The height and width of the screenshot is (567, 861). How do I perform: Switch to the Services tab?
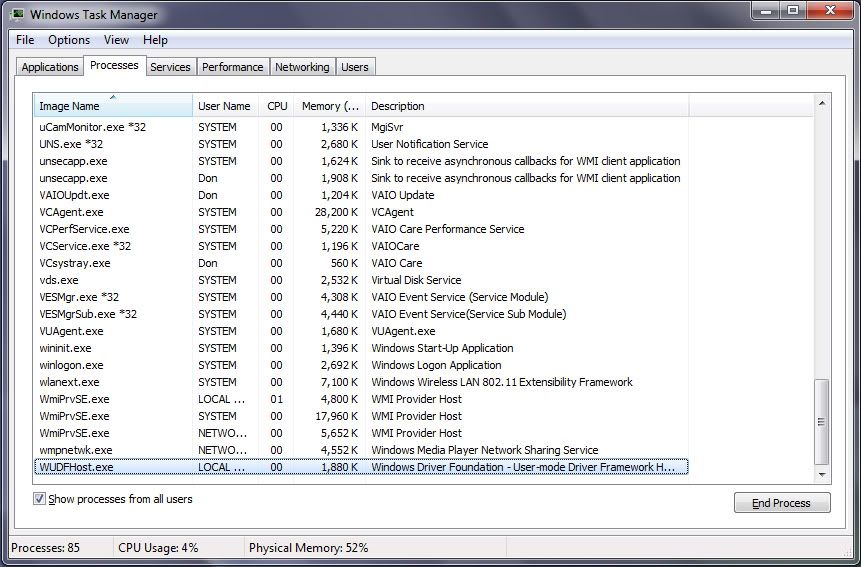pyautogui.click(x=170, y=67)
